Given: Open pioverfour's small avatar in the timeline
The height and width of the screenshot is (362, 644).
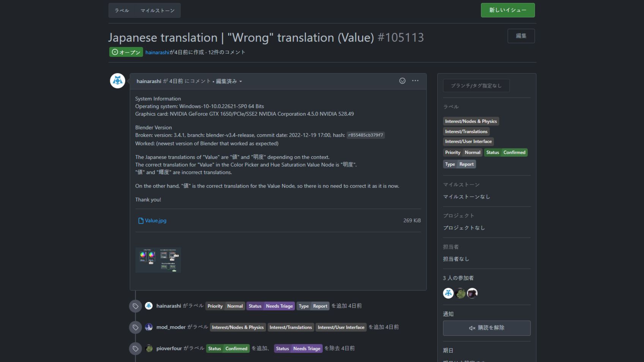Looking at the screenshot, I should click(149, 348).
